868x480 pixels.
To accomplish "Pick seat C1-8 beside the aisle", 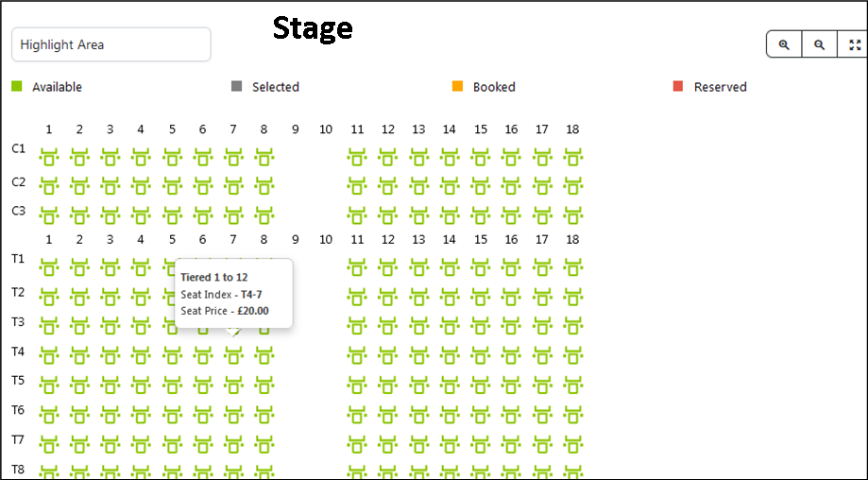I will tap(264, 157).
